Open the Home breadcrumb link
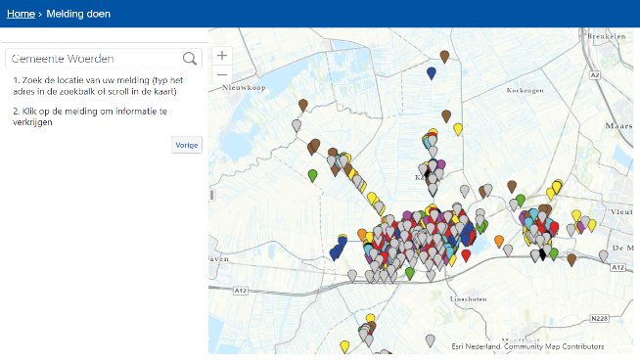Screen dimensions: 640x364 21,14
